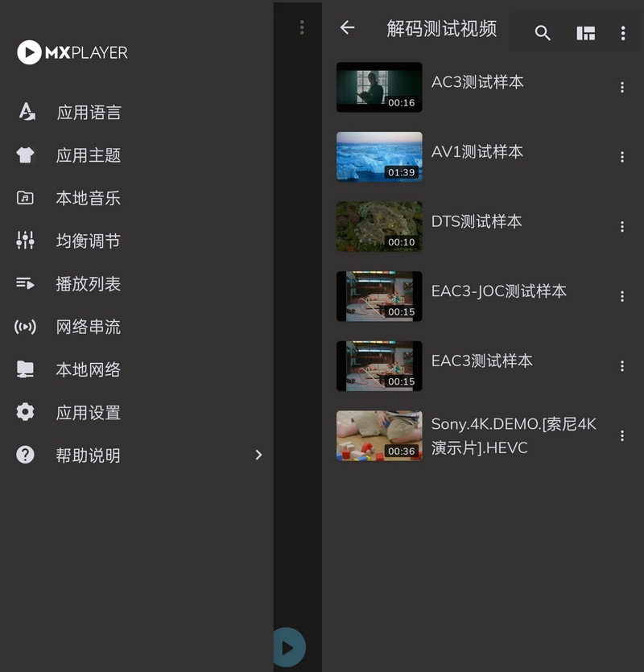Image resolution: width=644 pixels, height=672 pixels.
Task: Open Sony.4K.DEMO HEVC video title
Action: pos(514,435)
